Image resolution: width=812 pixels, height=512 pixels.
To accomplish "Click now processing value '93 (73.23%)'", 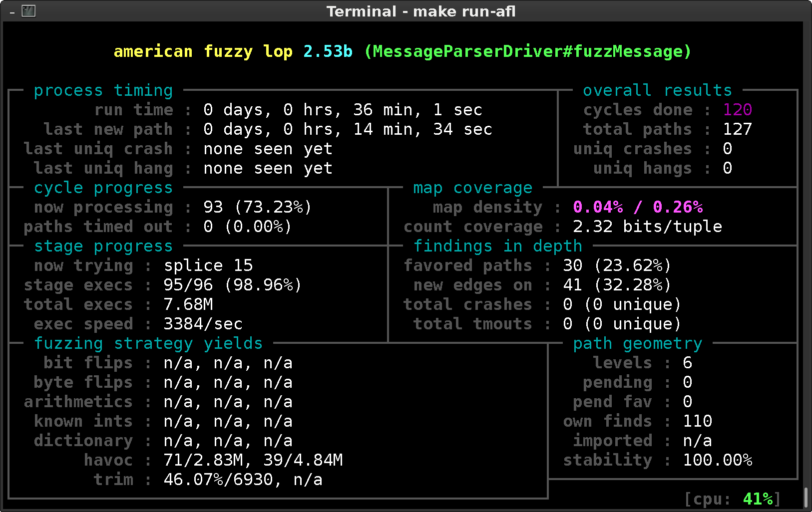I will tap(258, 207).
